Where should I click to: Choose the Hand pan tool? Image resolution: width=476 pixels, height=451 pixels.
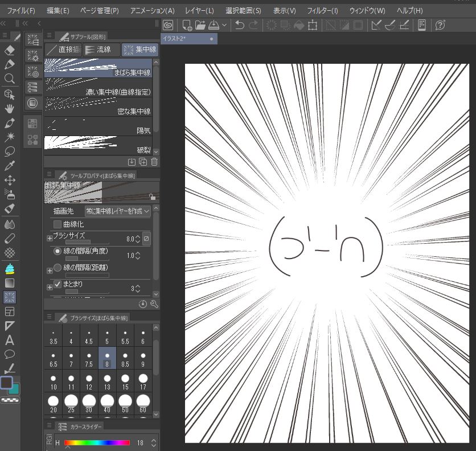[x=9, y=108]
